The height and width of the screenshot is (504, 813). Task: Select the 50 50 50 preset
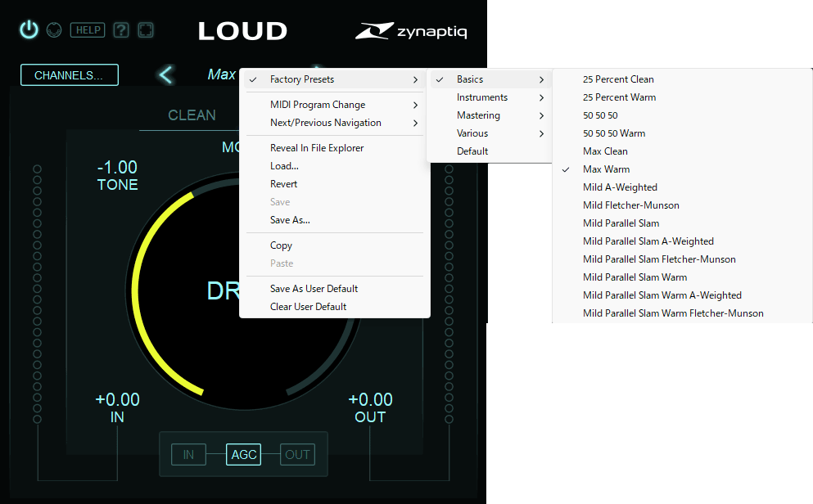pyautogui.click(x=682, y=115)
